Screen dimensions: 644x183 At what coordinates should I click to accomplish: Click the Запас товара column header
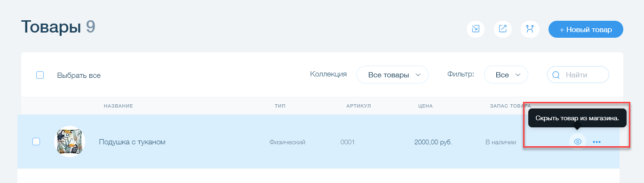[x=510, y=106]
